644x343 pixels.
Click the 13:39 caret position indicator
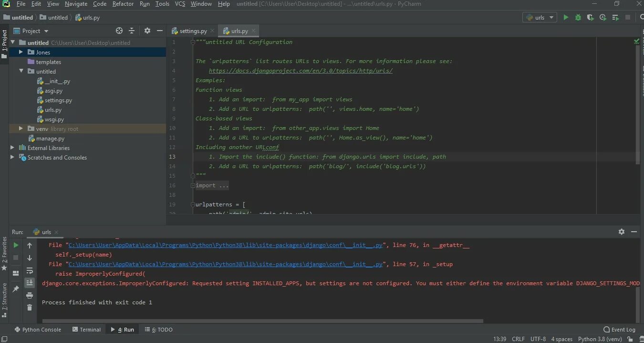499,339
